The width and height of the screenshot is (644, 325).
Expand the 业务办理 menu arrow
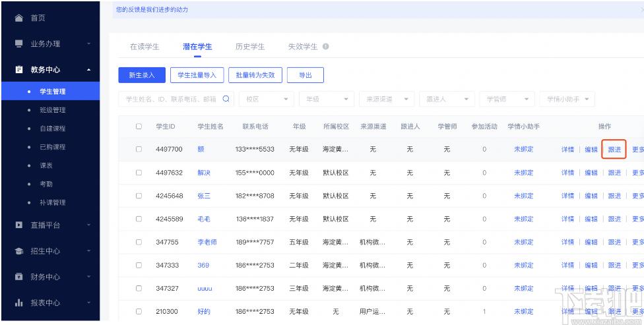point(89,44)
